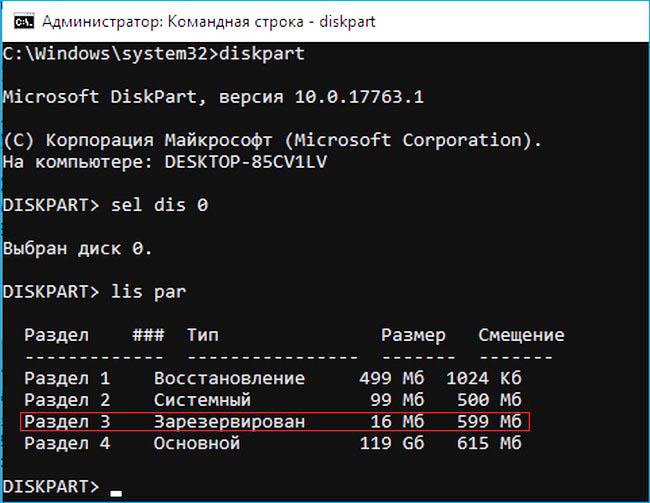
Task: Click the 'Раздел' column header
Action: (56, 335)
